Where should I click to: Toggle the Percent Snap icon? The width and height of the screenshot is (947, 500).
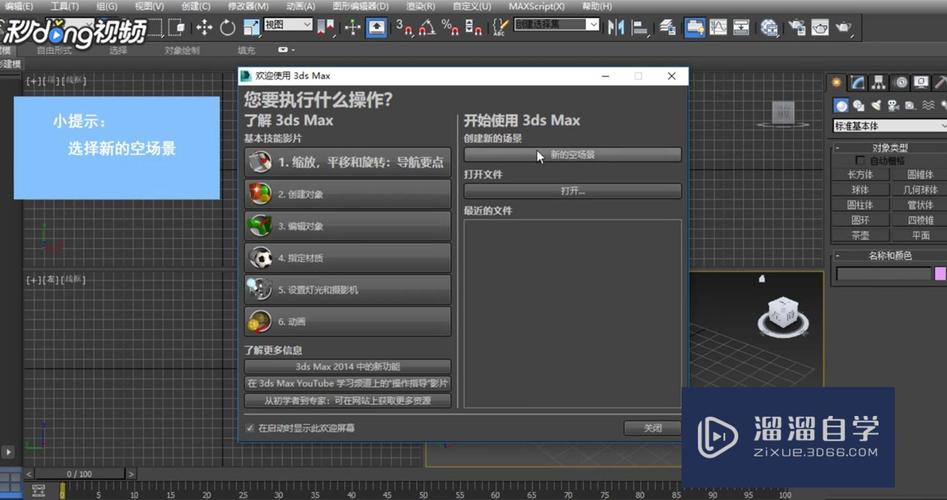pos(450,27)
